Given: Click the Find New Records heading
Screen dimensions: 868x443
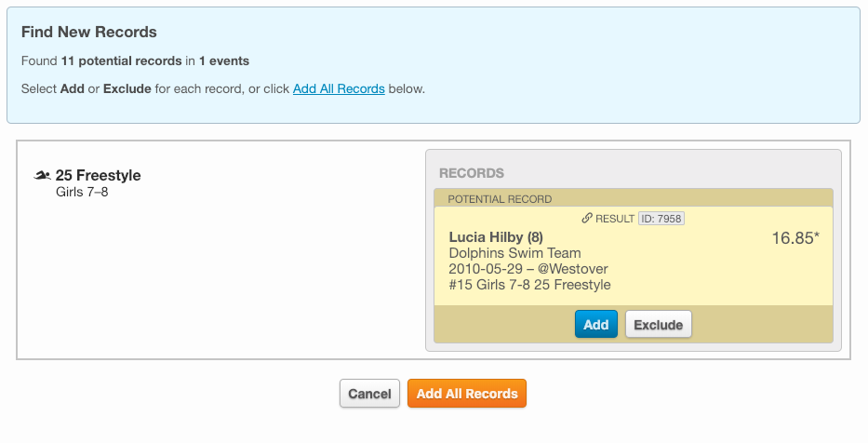Looking at the screenshot, I should coord(89,33).
